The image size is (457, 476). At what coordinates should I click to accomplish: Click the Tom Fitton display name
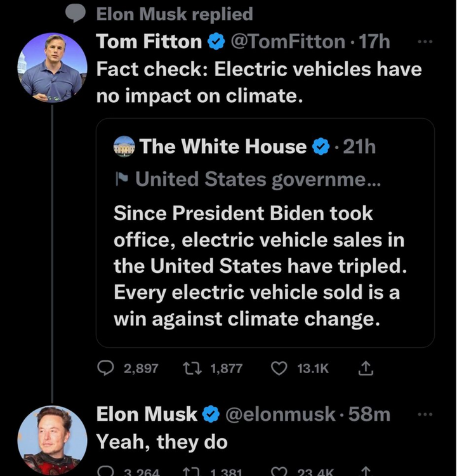coord(149,43)
